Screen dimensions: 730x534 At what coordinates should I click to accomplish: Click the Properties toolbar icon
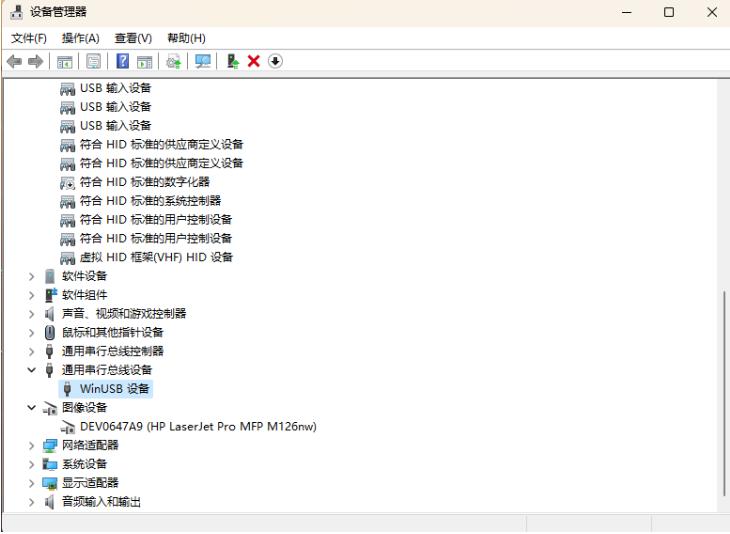91,62
